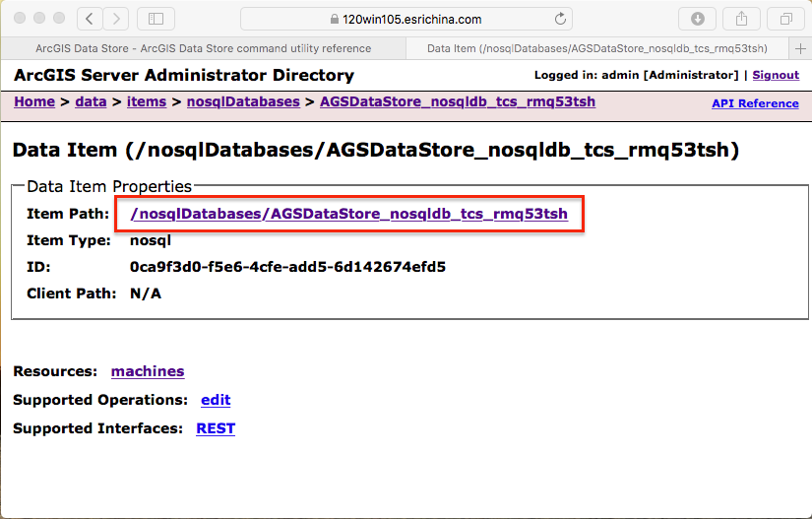Click the ArcGIS Server Administrator Directory title
Viewport: 812px width, 519px height.
[x=184, y=75]
